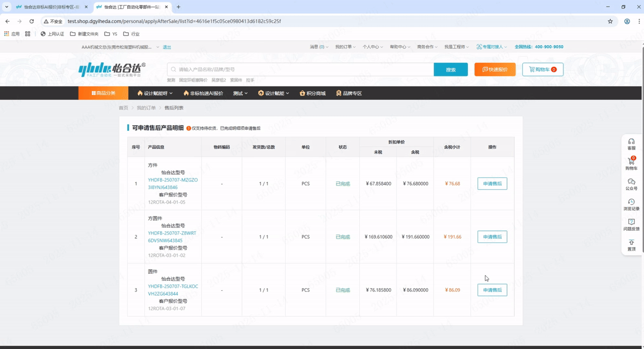
Task: Click the customer service headset icon
Action: pyautogui.click(x=631, y=142)
